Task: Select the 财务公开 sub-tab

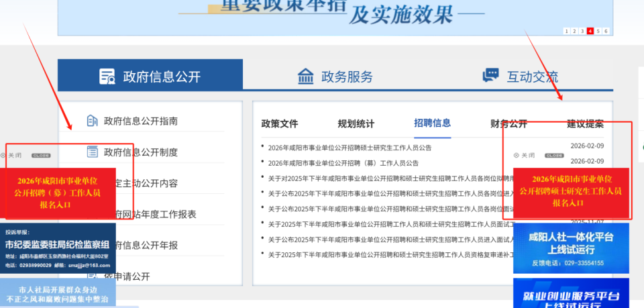Action: tap(509, 123)
